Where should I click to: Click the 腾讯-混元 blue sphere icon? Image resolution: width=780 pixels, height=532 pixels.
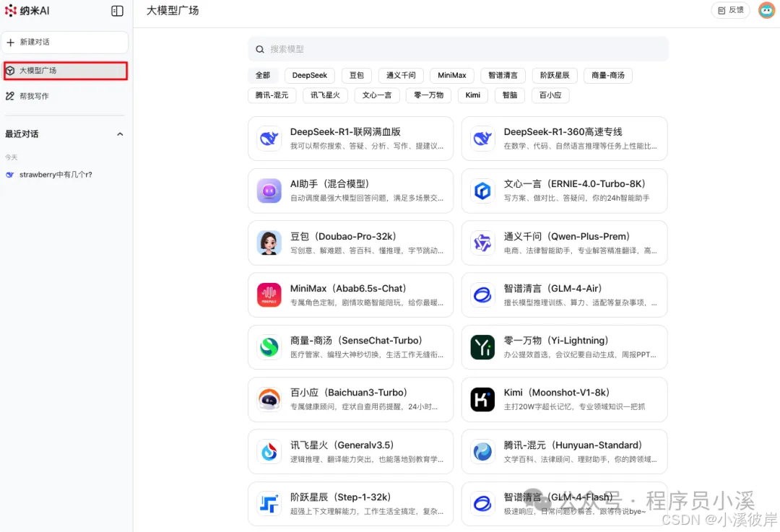pyautogui.click(x=482, y=451)
